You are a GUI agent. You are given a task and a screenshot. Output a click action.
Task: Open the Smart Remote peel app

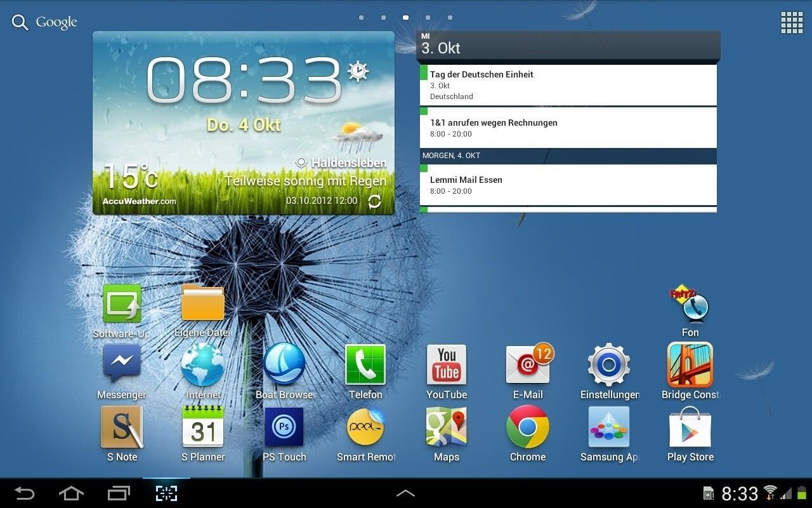coord(366,427)
